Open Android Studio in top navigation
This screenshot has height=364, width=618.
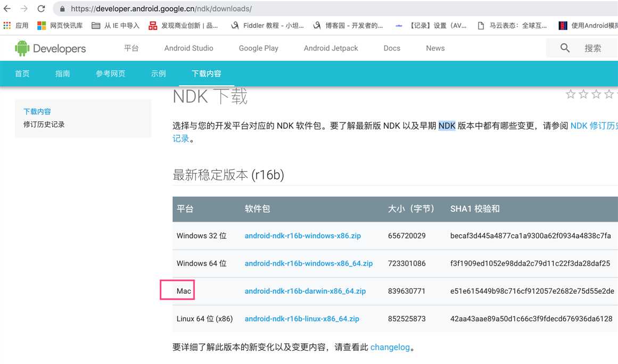click(x=189, y=48)
